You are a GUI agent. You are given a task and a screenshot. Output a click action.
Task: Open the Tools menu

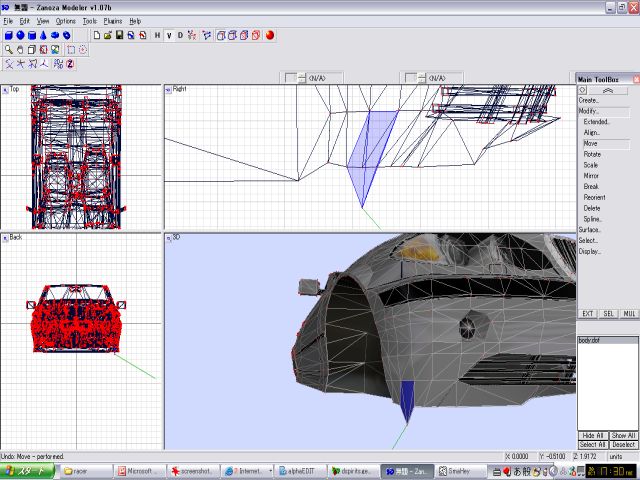(x=90, y=20)
